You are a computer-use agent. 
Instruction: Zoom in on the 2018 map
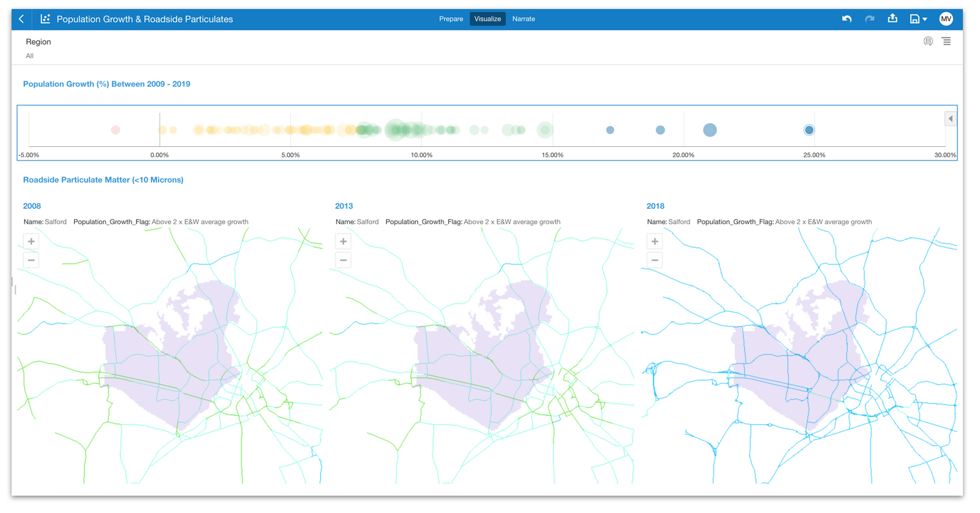point(655,241)
